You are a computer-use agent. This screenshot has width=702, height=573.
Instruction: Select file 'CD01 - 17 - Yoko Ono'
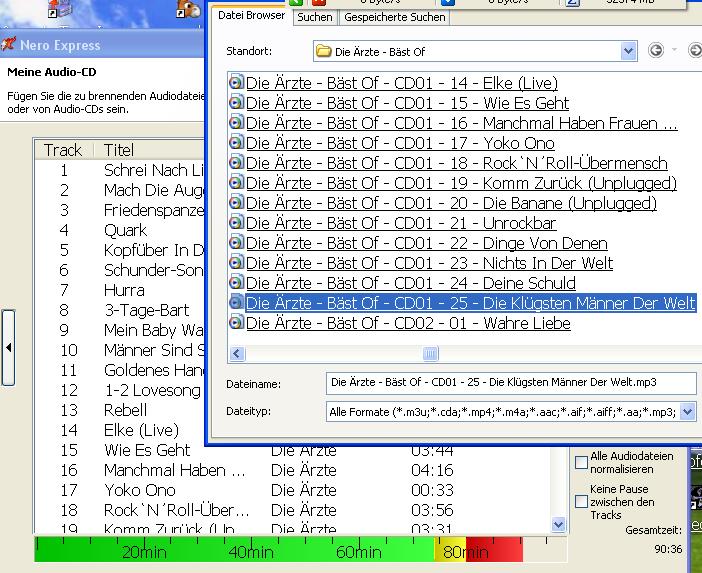(400, 143)
